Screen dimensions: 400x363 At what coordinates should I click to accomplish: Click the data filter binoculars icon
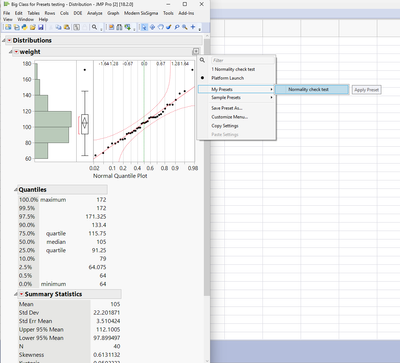coord(119,27)
